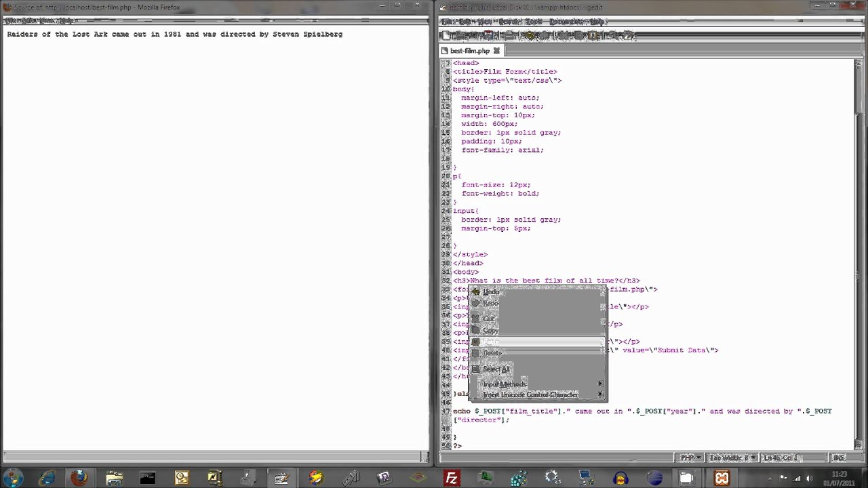Click the scroll-down arrow of gedit's vertical scrollbar
Viewport: 868px width, 488px height.
(859, 445)
